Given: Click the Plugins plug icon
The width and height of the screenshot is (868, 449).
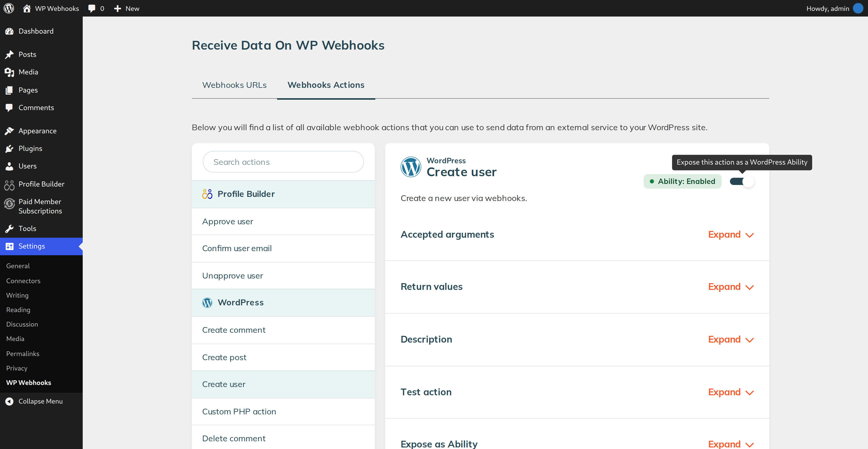Looking at the screenshot, I should (x=9, y=149).
